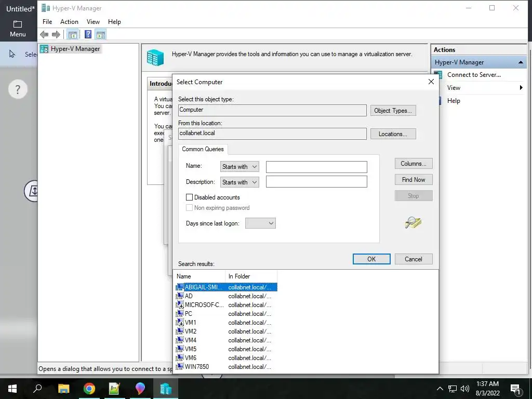Open the notification center icon
This screenshot has width=532, height=399.
516,389
